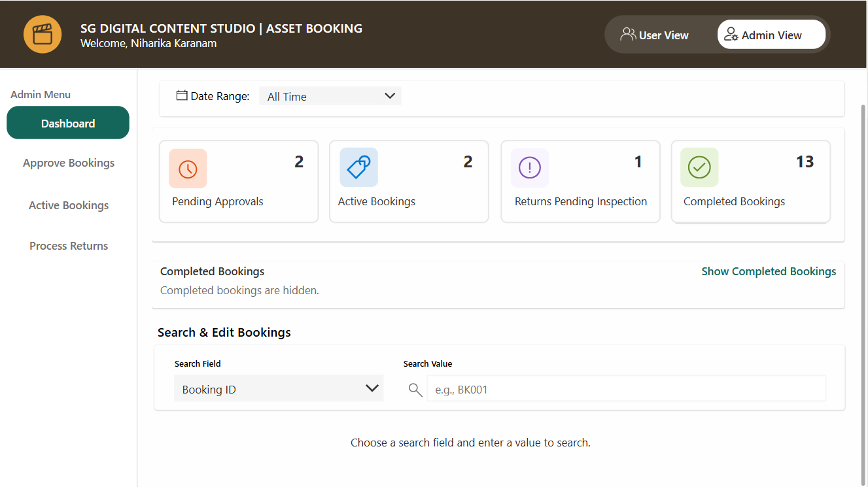Click the clapperboard studio logo
868x487 pixels.
tap(43, 34)
